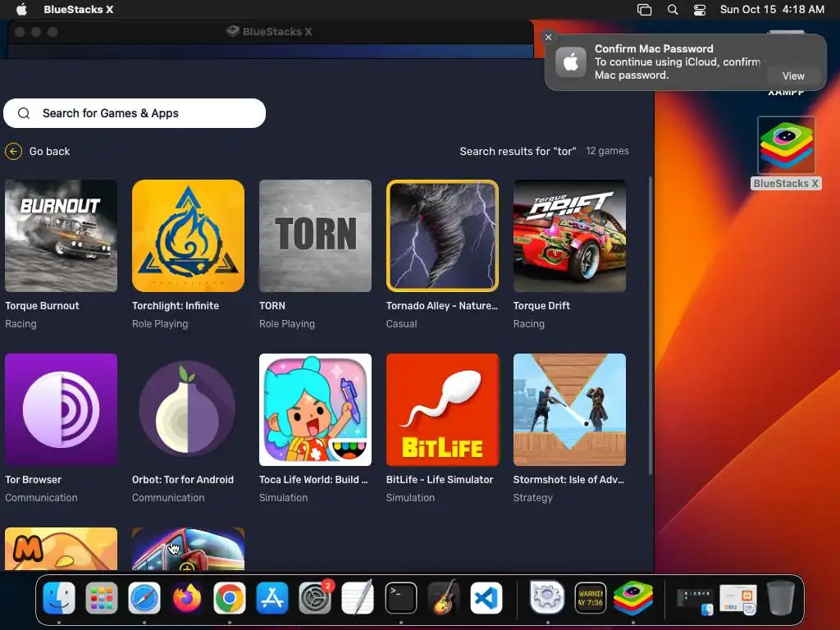Launch Visual Studio Code from the Dock
Image resolution: width=840 pixels, height=630 pixels.
tap(486, 598)
